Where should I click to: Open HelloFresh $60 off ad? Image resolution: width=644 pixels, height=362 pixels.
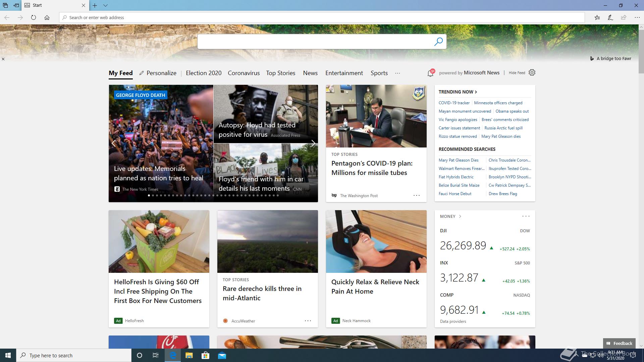tap(158, 291)
